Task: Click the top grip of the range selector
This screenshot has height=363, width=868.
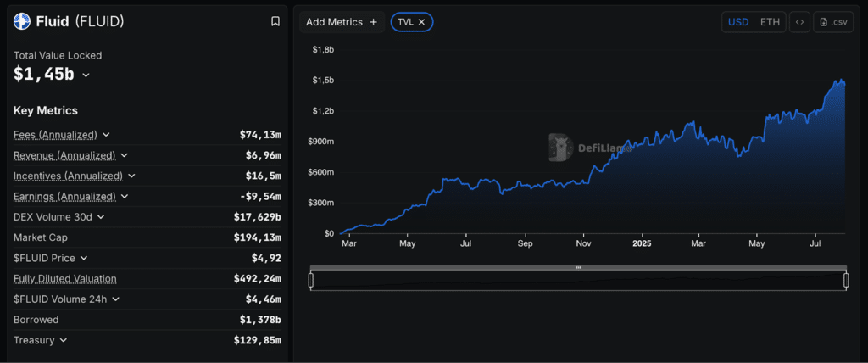Action: pyautogui.click(x=578, y=268)
